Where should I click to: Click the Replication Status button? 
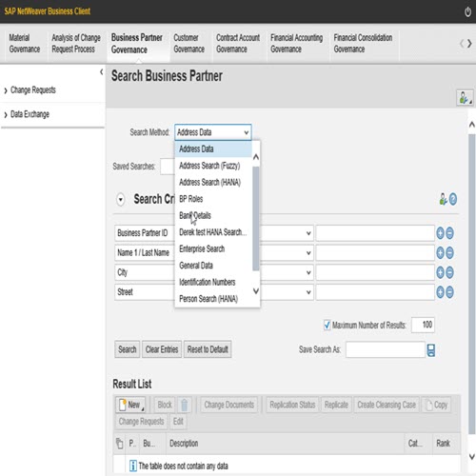tap(292, 405)
